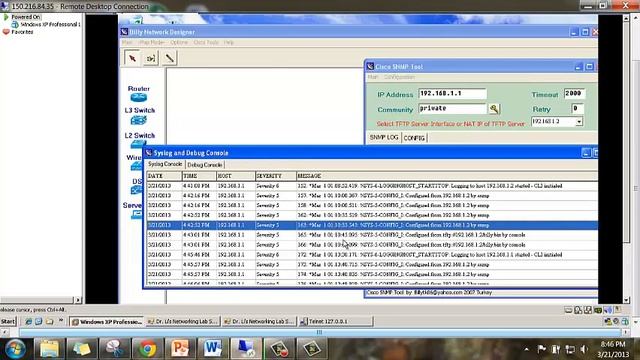Open Main menu in Billy Network Designer
Viewport: 640px width, 360px height.
tap(127, 42)
